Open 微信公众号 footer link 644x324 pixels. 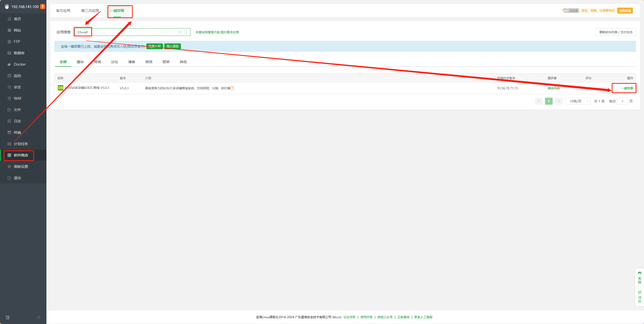(x=385, y=317)
